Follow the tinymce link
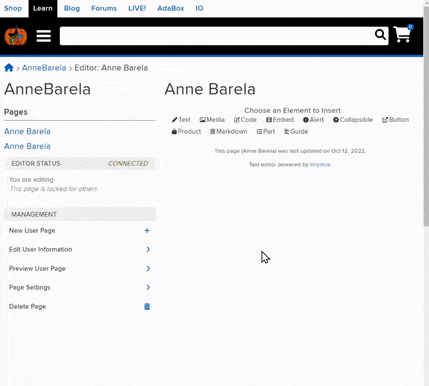Screen dimensions: 429x386 [x=320, y=165]
